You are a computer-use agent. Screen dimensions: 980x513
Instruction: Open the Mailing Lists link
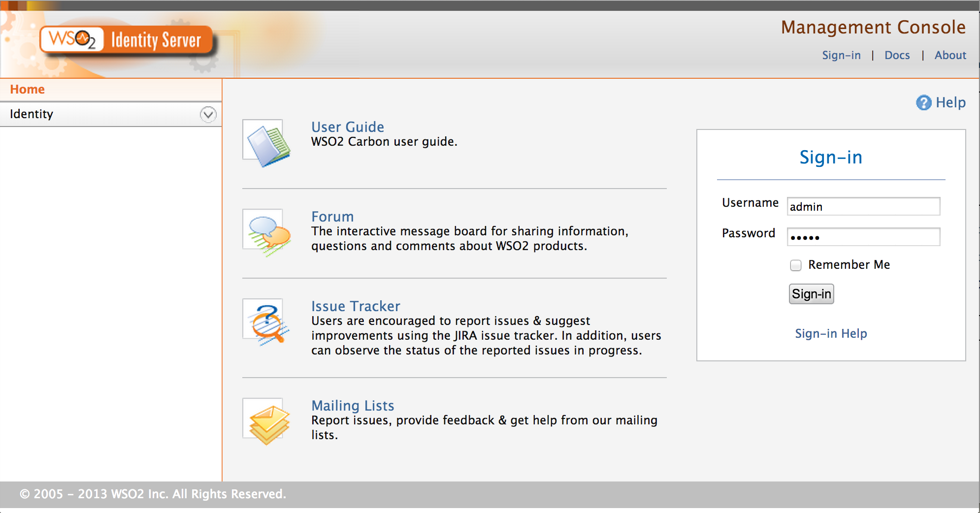[353, 406]
